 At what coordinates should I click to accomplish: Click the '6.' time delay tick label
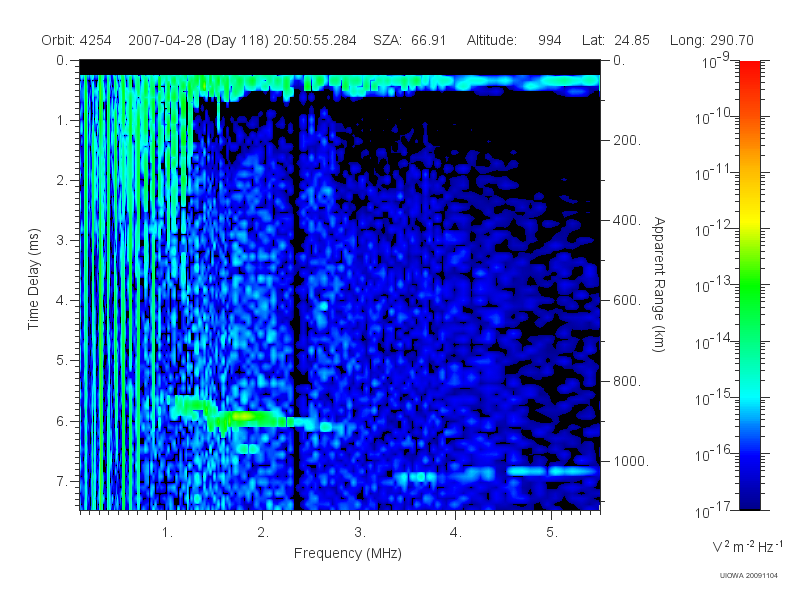pyautogui.click(x=62, y=421)
